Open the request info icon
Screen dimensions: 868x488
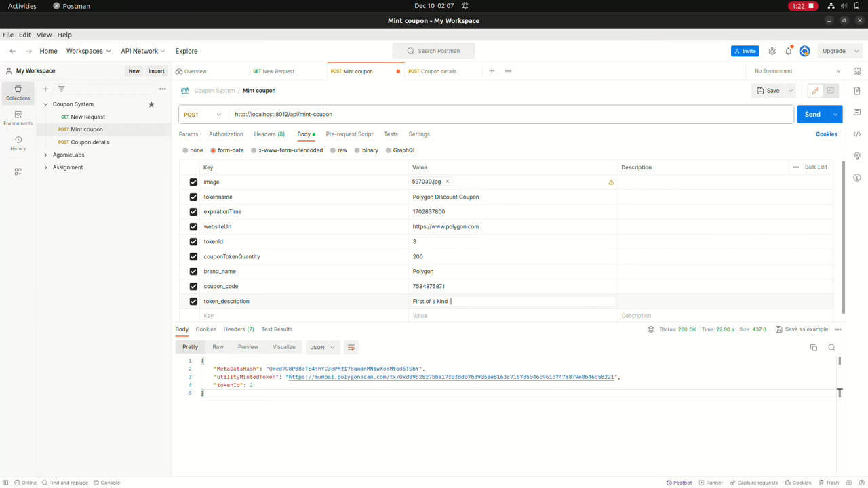[857, 178]
